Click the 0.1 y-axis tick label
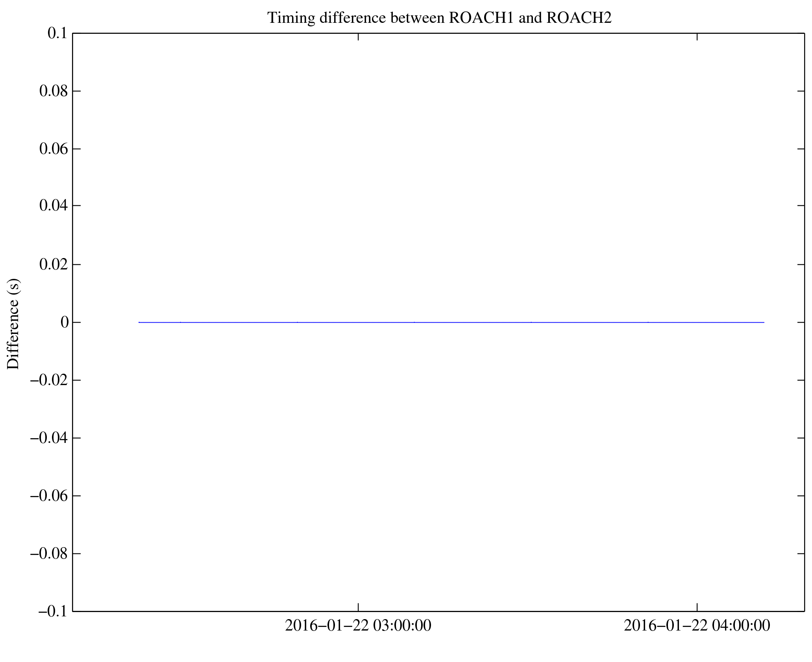Screen dimensions: 812x662 [x=57, y=33]
